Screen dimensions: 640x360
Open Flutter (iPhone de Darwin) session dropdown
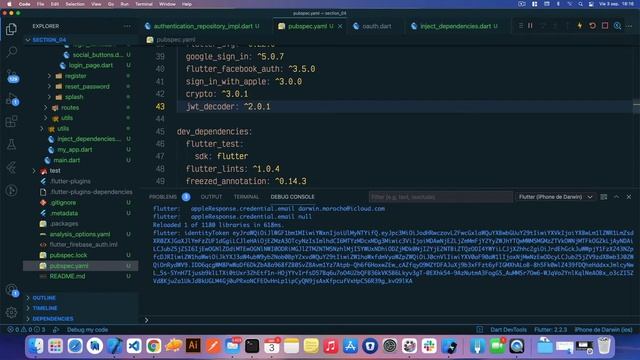555,197
